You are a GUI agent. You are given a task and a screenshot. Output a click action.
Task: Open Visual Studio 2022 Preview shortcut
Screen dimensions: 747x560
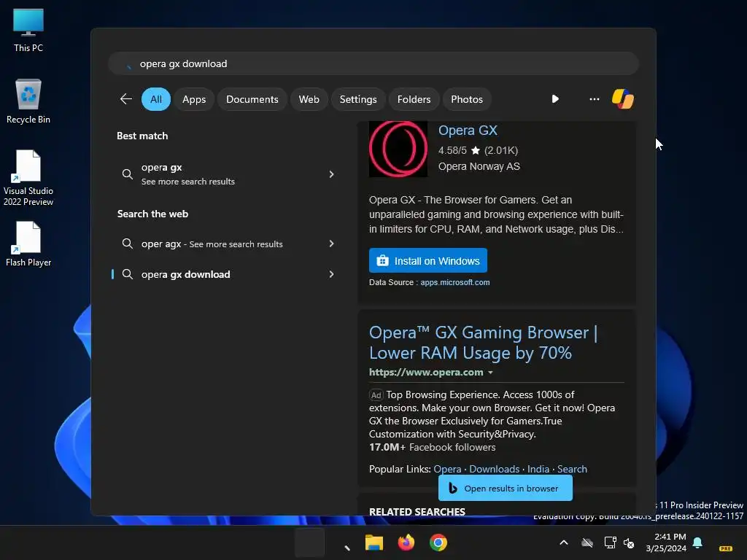(x=28, y=178)
